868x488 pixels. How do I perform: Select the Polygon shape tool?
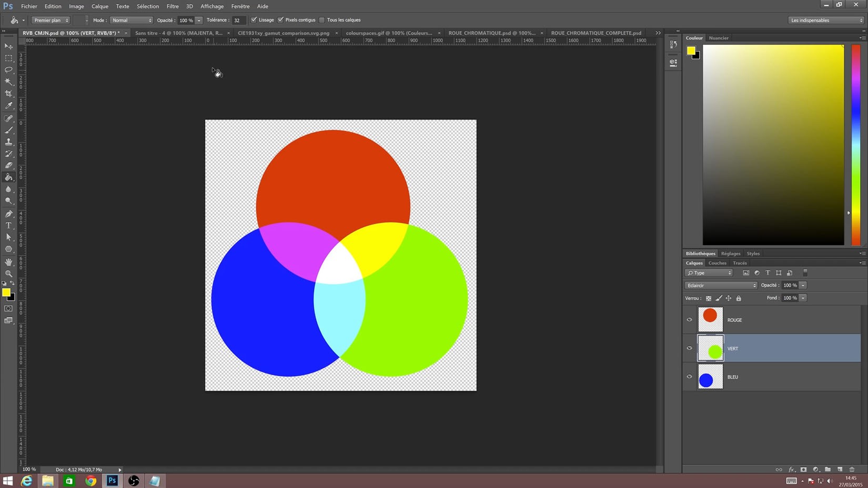tap(8, 249)
